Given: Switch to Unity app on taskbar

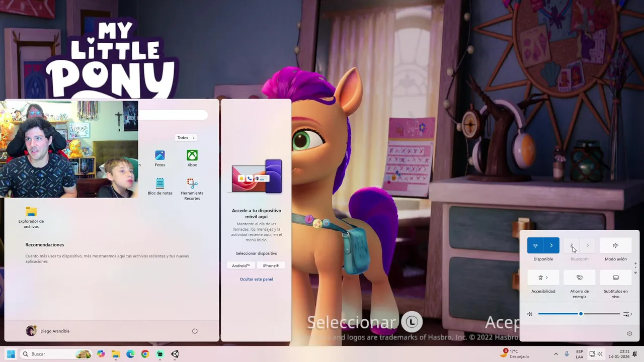Looking at the screenshot, I should coord(175,354).
